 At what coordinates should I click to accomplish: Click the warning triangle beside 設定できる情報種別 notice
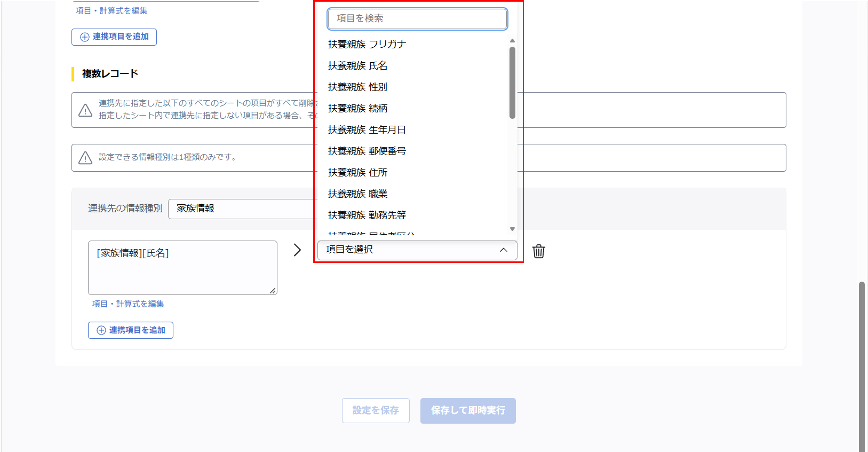pos(85,158)
